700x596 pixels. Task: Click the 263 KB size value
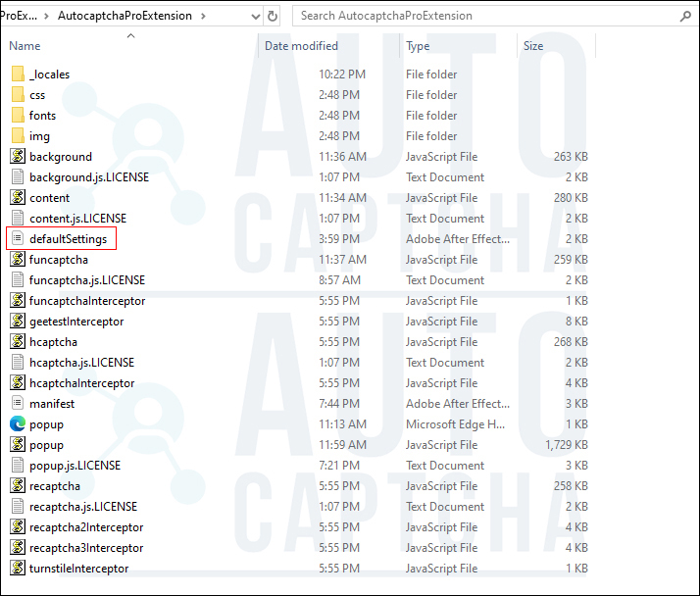[571, 157]
